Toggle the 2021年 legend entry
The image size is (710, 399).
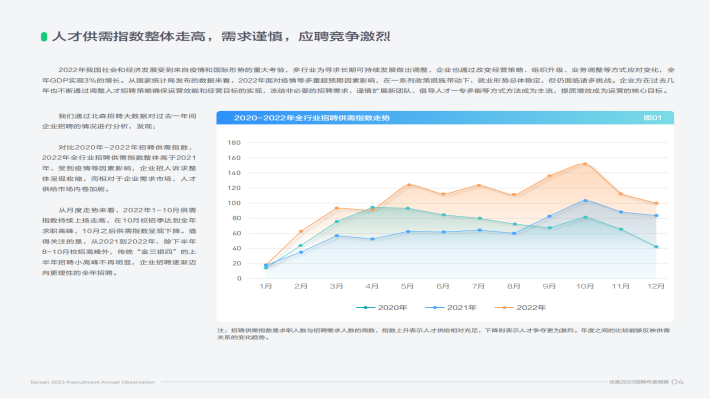tap(451, 308)
